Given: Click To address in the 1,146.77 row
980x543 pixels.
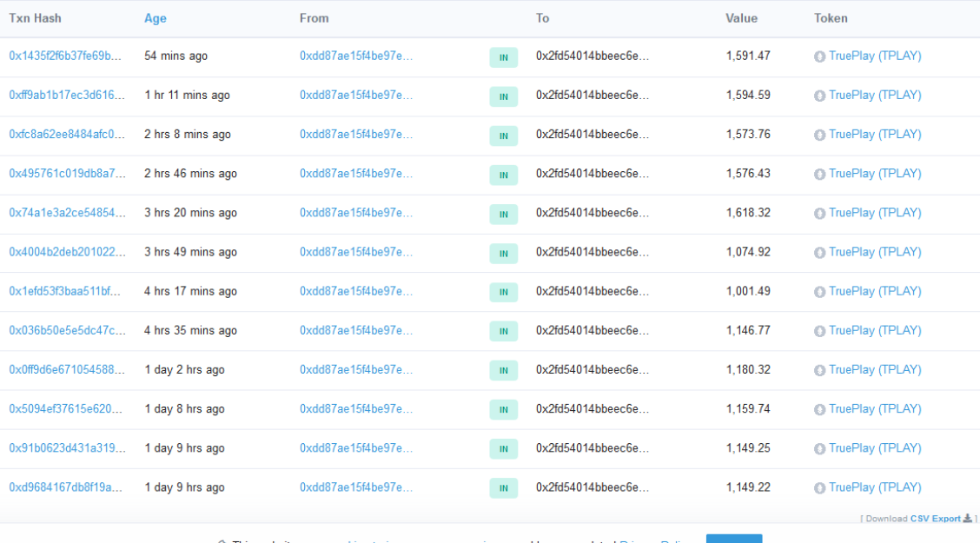Looking at the screenshot, I should (x=593, y=330).
